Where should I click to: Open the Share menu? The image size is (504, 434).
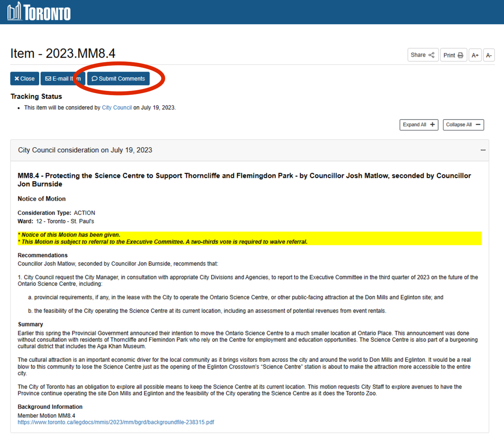[423, 55]
